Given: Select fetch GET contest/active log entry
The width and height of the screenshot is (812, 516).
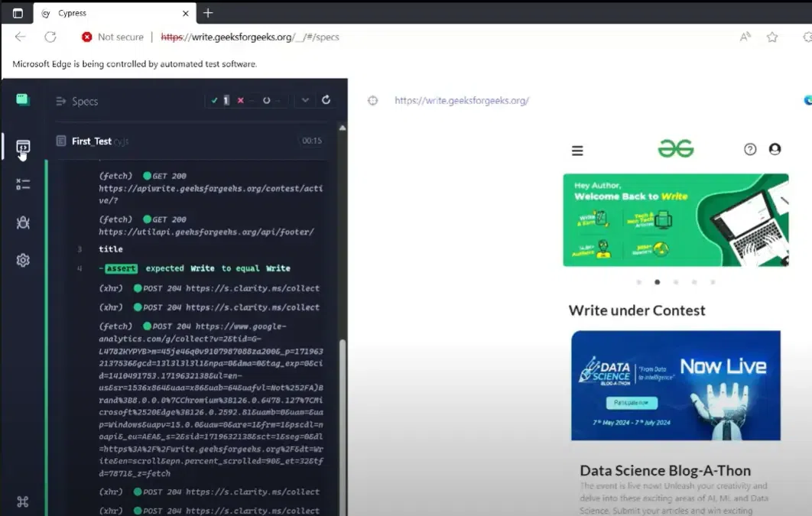Looking at the screenshot, I should (211, 188).
